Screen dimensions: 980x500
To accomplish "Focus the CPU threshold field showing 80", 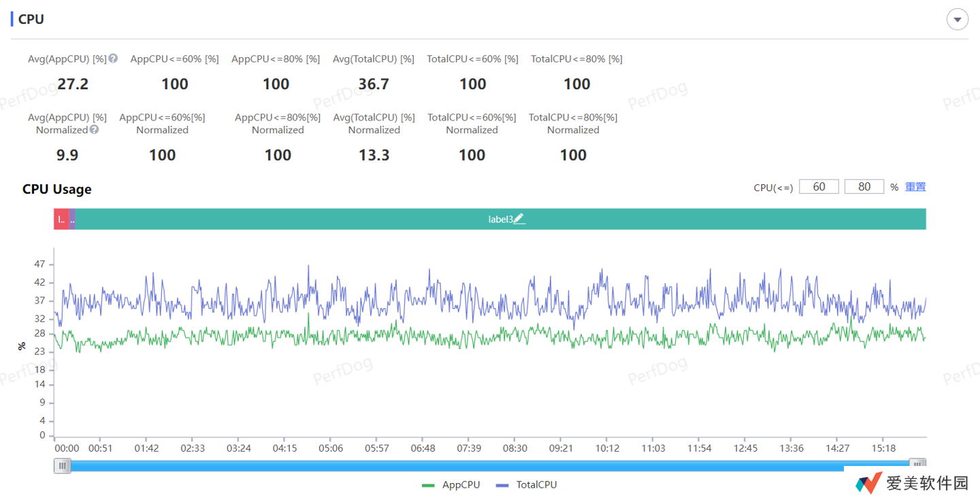I will click(x=864, y=186).
